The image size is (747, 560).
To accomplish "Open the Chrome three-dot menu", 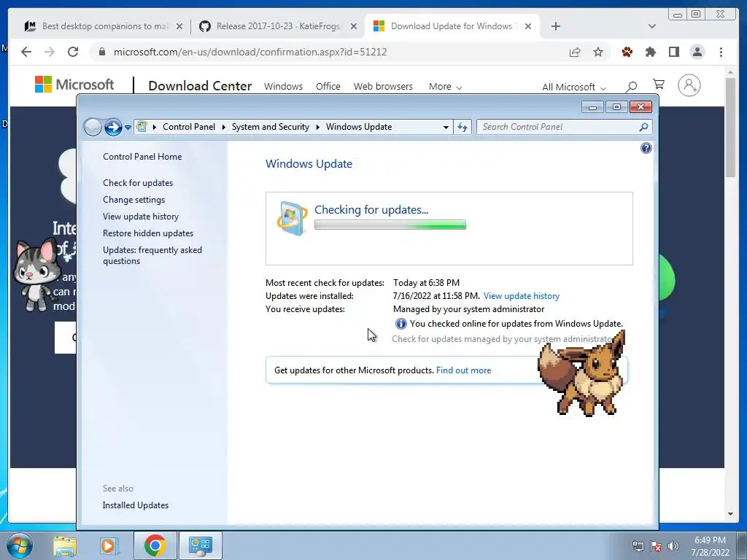I will click(721, 52).
